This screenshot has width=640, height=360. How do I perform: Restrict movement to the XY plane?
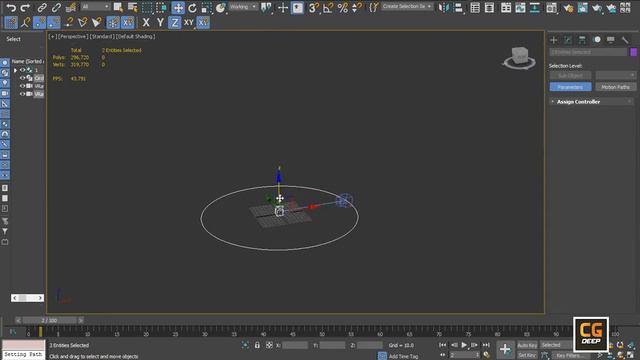click(x=188, y=22)
